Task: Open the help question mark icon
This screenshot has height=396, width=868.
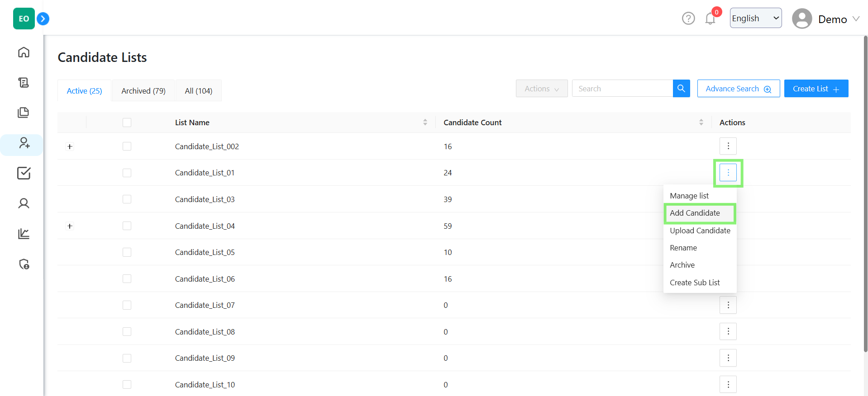Action: tap(688, 19)
